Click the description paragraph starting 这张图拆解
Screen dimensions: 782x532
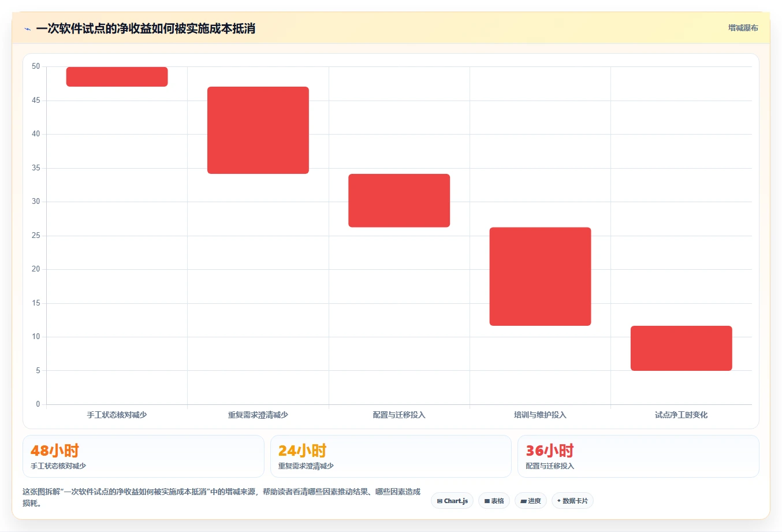pos(222,497)
